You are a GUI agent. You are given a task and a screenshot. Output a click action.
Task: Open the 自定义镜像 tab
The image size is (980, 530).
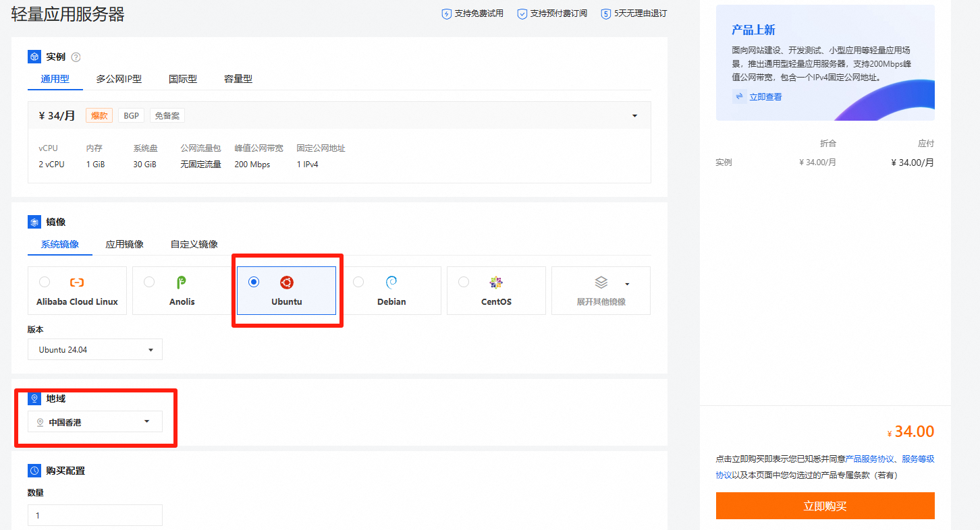(x=194, y=244)
